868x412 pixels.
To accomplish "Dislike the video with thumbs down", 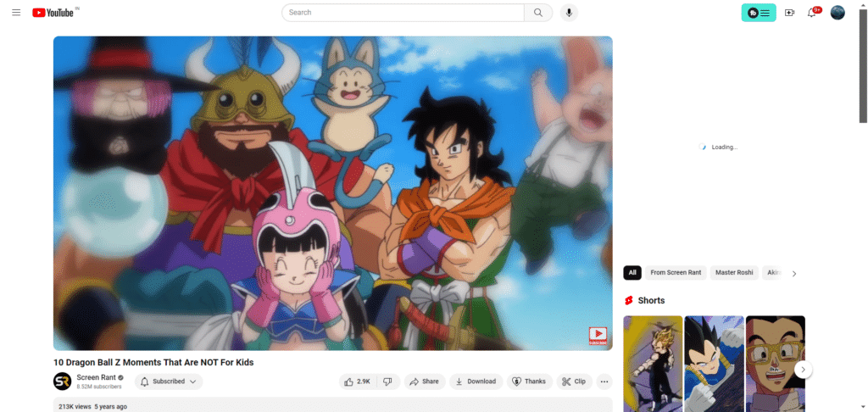I will [388, 381].
